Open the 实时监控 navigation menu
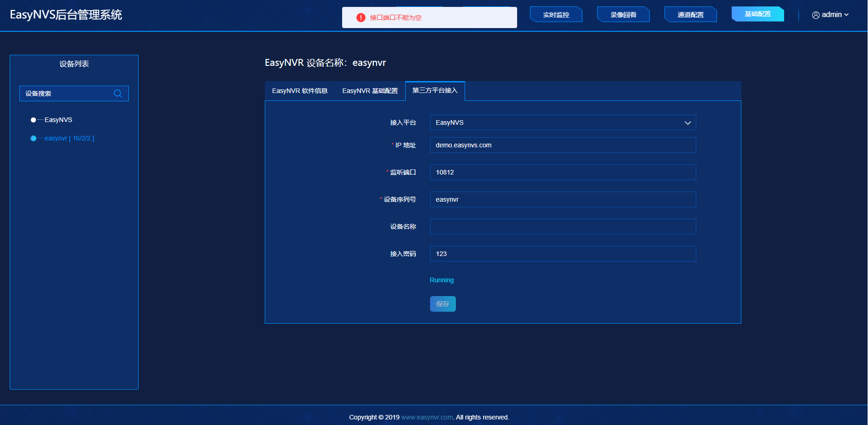This screenshot has height=425, width=868. 556,15
